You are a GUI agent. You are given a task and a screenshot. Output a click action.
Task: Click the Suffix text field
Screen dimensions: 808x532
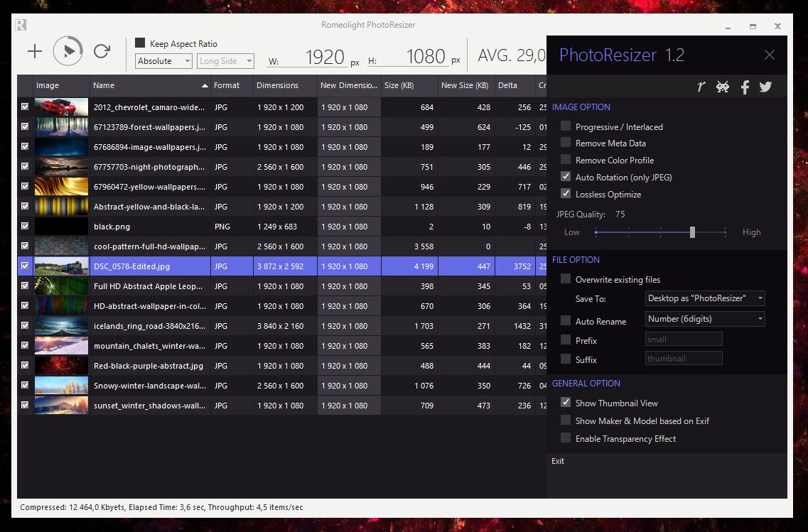684,358
